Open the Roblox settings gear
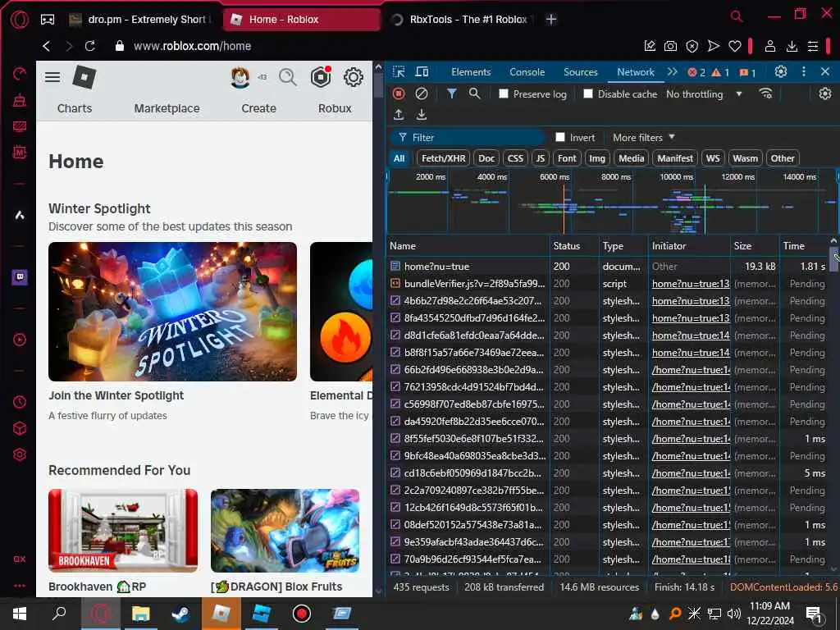The image size is (840, 630). tap(354, 78)
